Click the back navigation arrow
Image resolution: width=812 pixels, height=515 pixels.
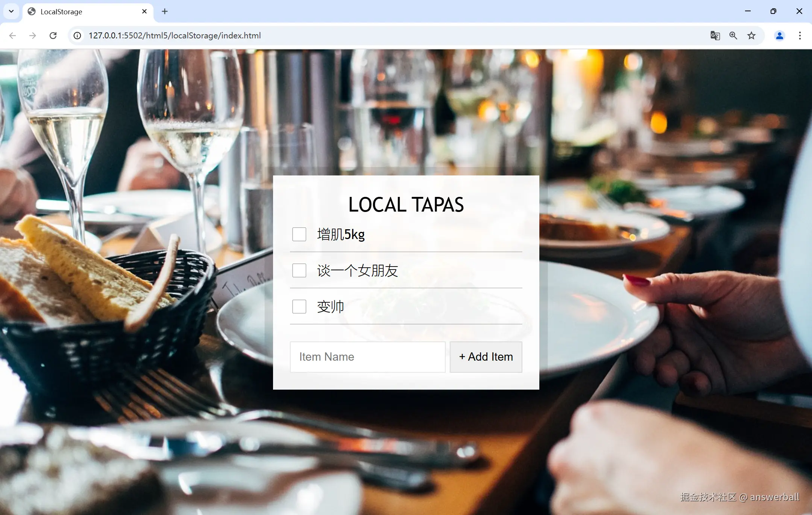[x=12, y=35]
